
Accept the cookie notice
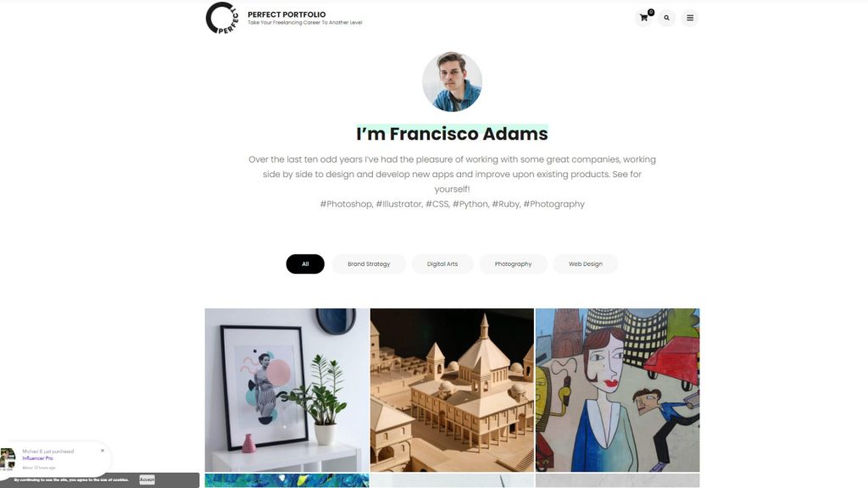pyautogui.click(x=147, y=480)
